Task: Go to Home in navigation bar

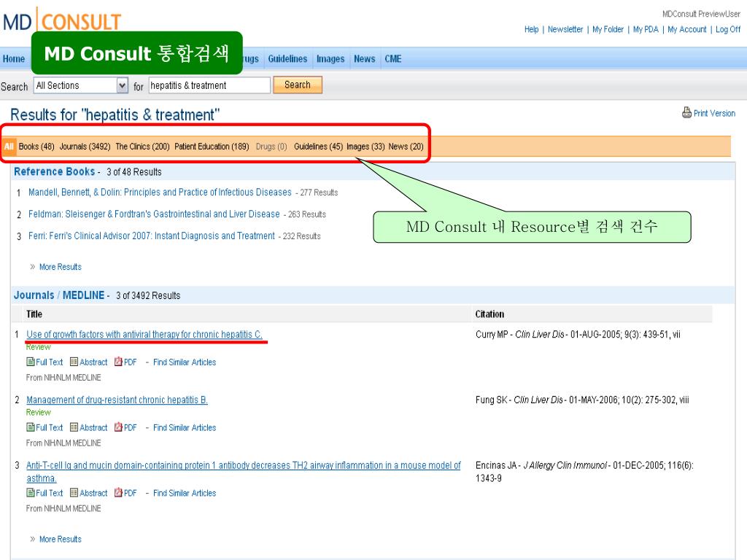Action: tap(14, 58)
